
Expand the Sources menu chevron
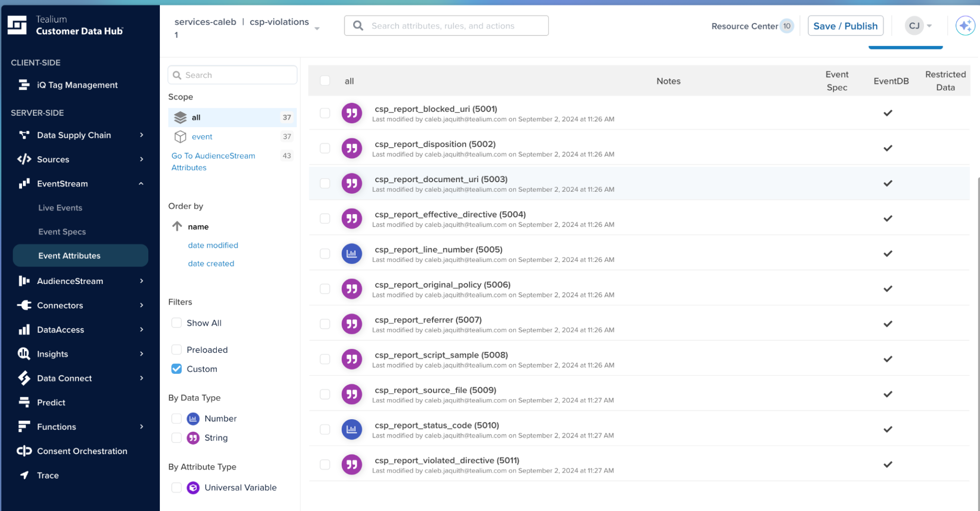(142, 159)
